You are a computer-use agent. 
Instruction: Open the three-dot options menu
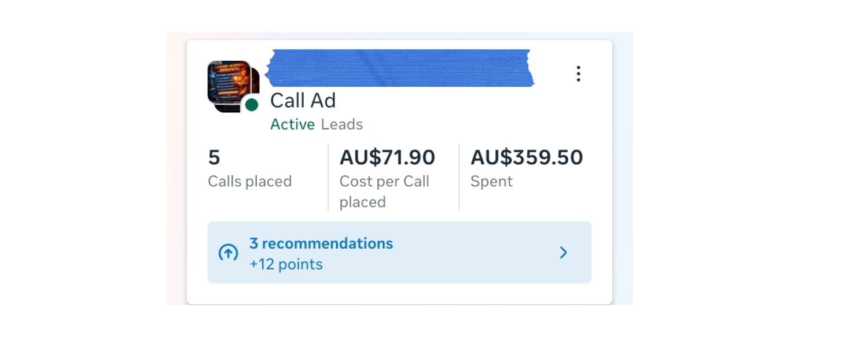pyautogui.click(x=578, y=73)
